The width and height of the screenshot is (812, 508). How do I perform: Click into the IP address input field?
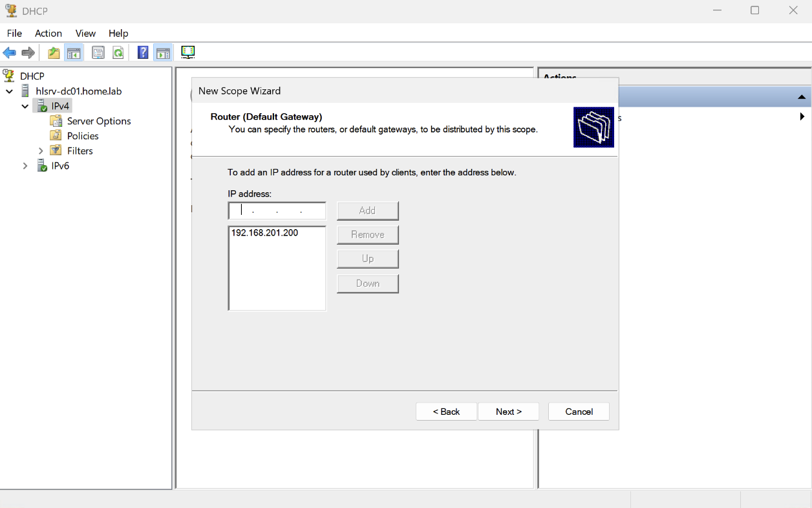click(277, 210)
